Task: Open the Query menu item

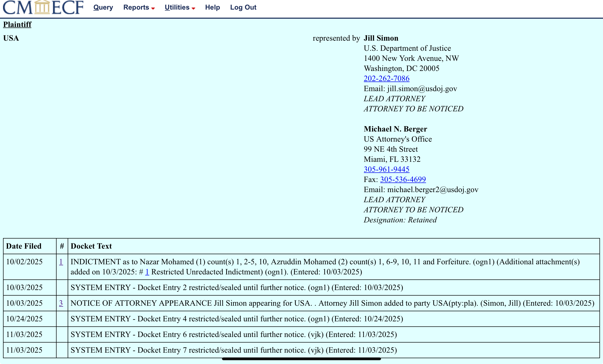Action: pyautogui.click(x=103, y=8)
